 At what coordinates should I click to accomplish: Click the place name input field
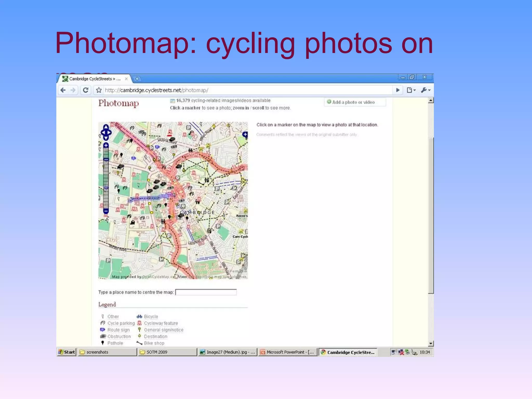[x=206, y=292]
